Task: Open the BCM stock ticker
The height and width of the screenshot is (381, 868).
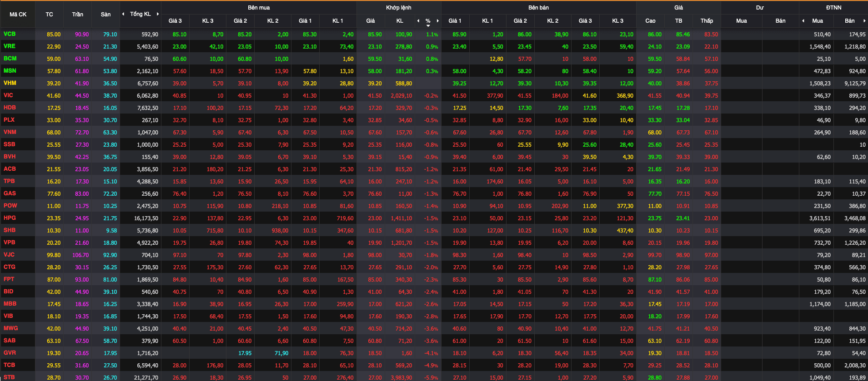Action: pyautogui.click(x=10, y=59)
